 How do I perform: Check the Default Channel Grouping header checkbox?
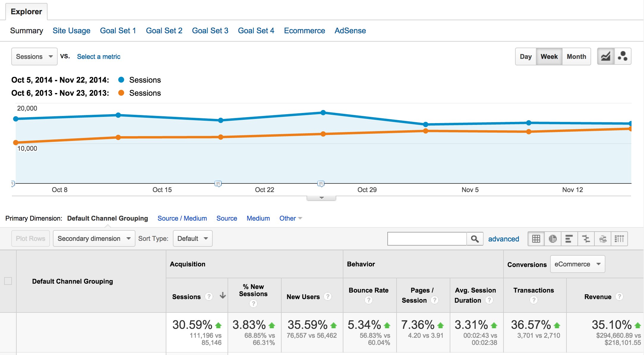pos(8,281)
